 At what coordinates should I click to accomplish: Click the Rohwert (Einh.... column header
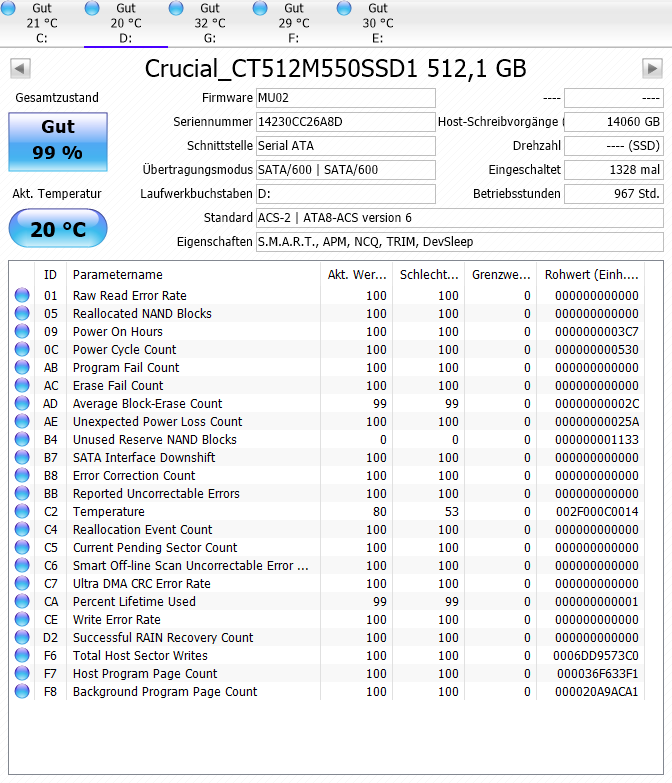[x=591, y=275]
